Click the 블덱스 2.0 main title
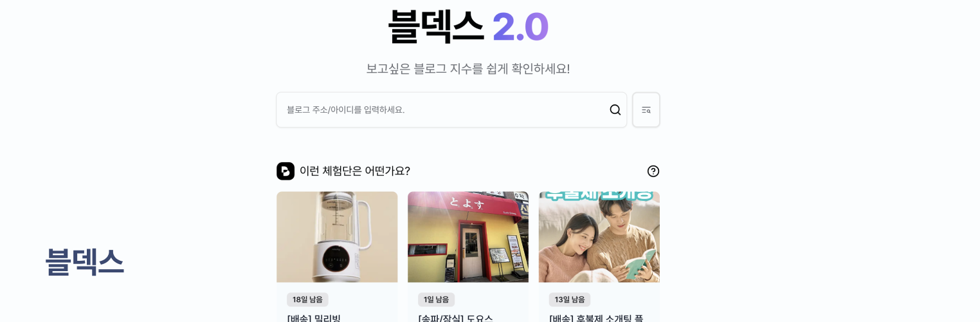 coord(468,26)
